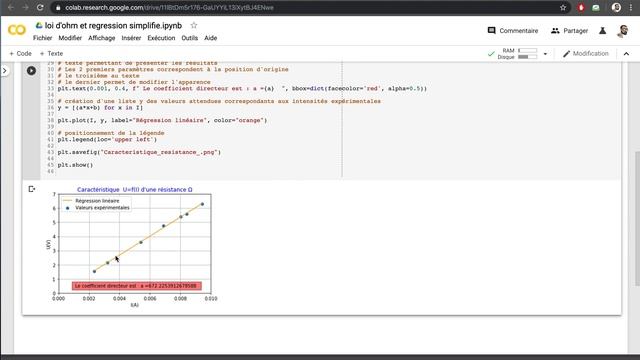This screenshot has height=360, width=640.
Task: Click the browser address bar URL
Action: (x=169, y=7)
